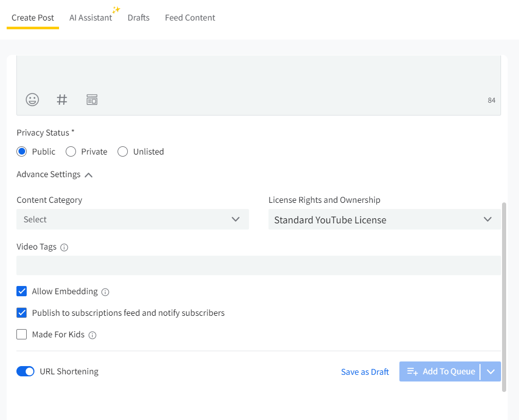This screenshot has height=420, width=519.
Task: Open the Add To Queue arrow menu
Action: point(491,372)
